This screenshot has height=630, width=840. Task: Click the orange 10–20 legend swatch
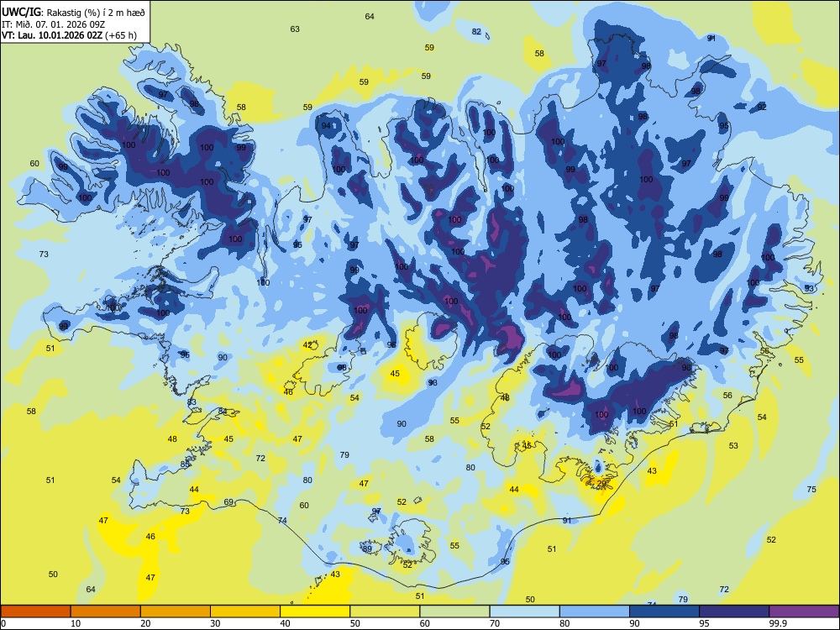tap(106, 612)
